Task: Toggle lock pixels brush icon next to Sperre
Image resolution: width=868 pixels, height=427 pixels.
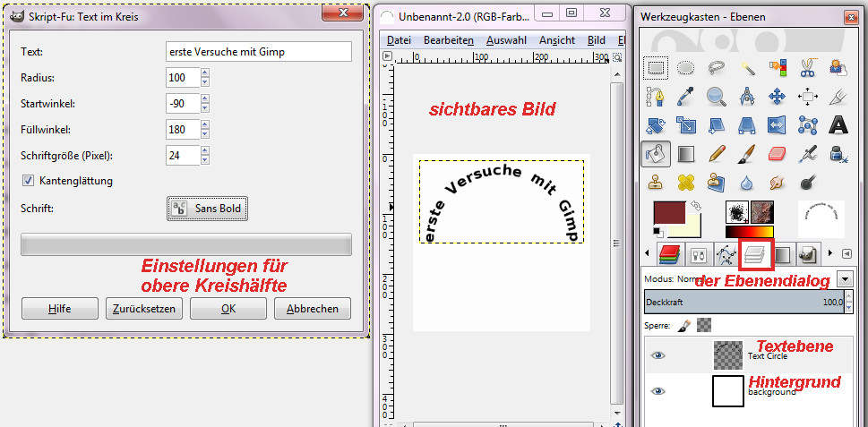Action: [684, 325]
